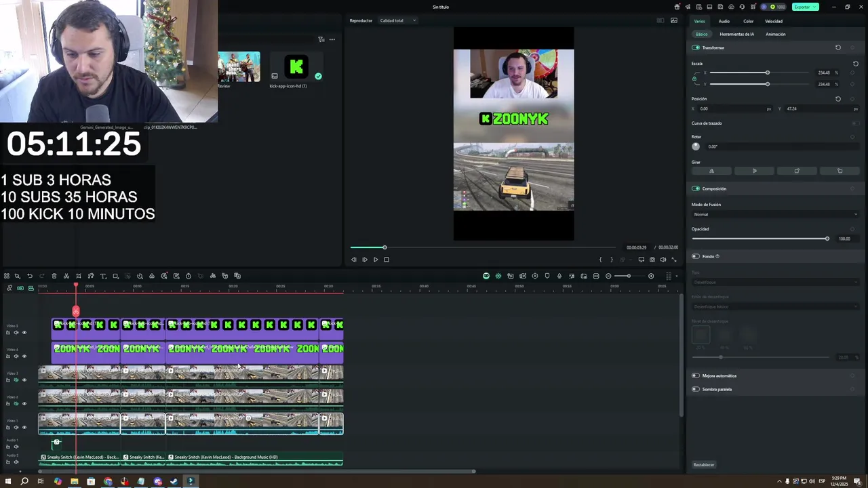The image size is (868, 488).
Task: Enable the Fondo switch
Action: coord(696,256)
